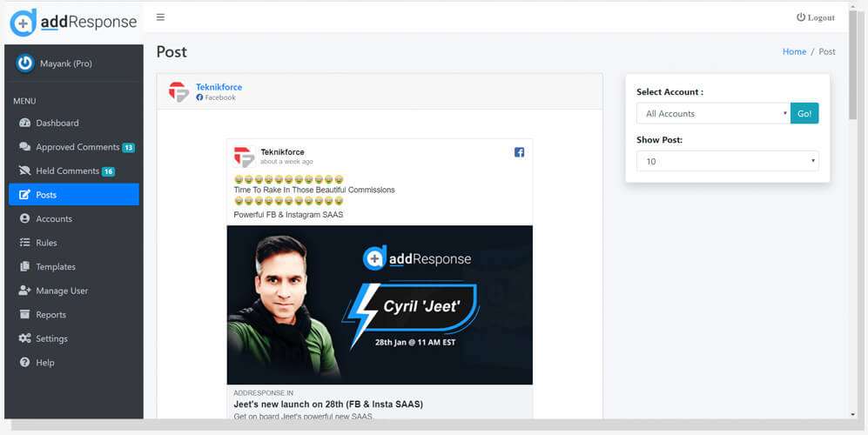868x435 pixels.
Task: Open Help in sidebar
Action: pyautogui.click(x=74, y=363)
